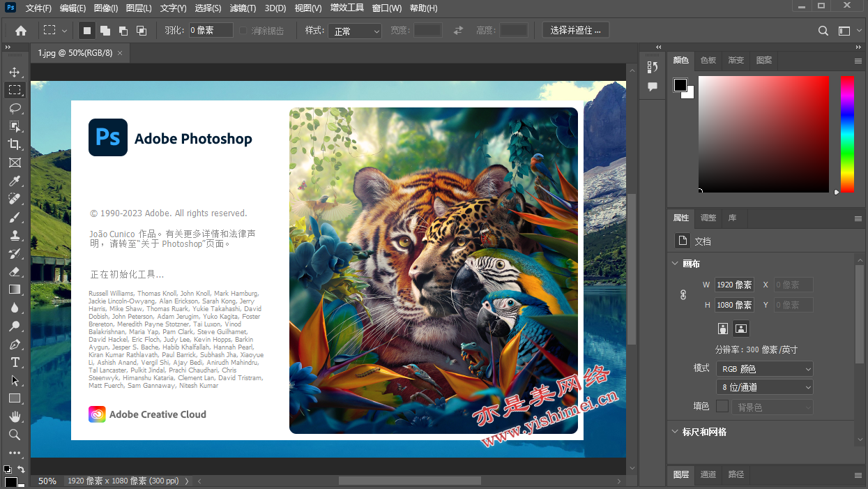Open the tool preset picker dropdown arrow

(65, 31)
